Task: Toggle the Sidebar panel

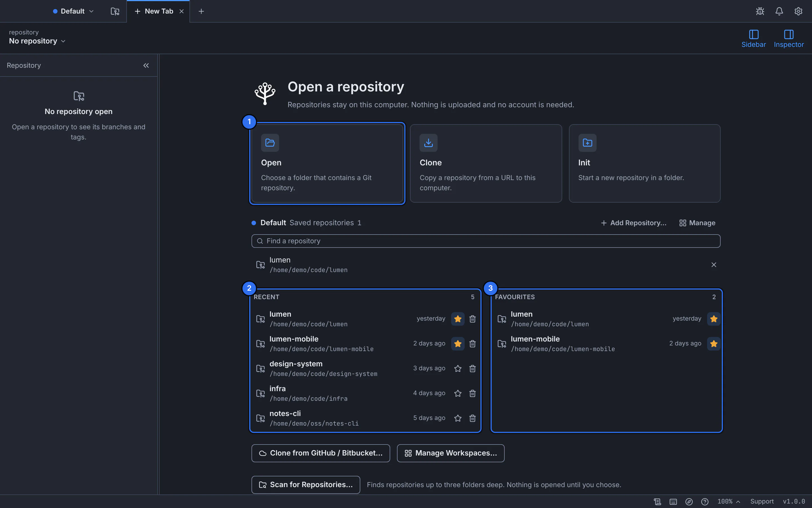Action: click(x=754, y=39)
